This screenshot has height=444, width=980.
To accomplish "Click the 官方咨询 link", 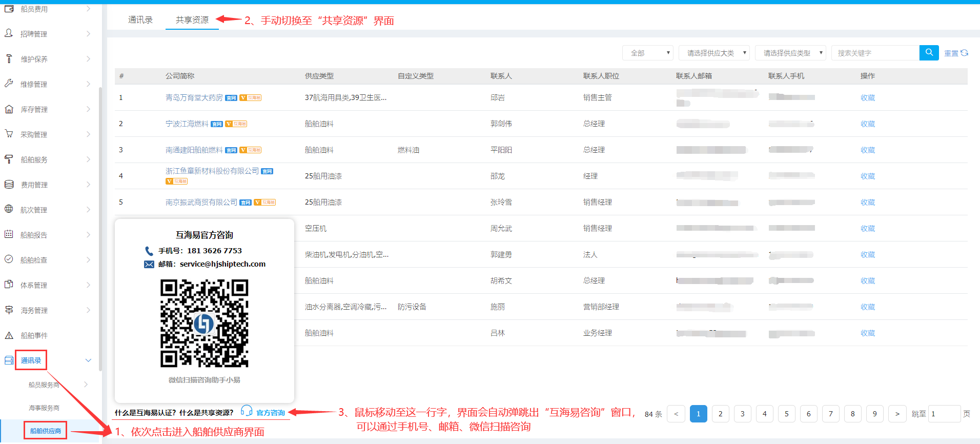I will [271, 412].
